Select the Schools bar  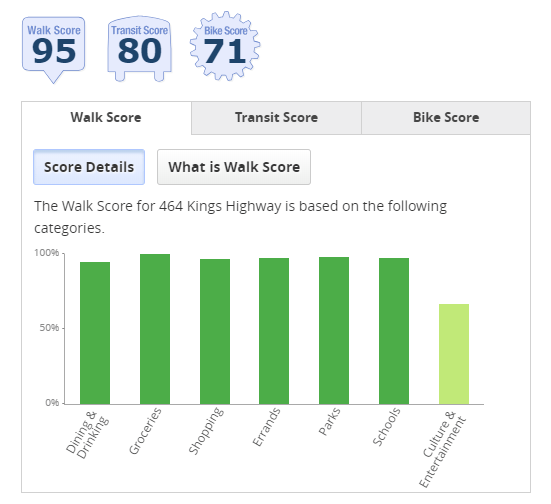(394, 331)
